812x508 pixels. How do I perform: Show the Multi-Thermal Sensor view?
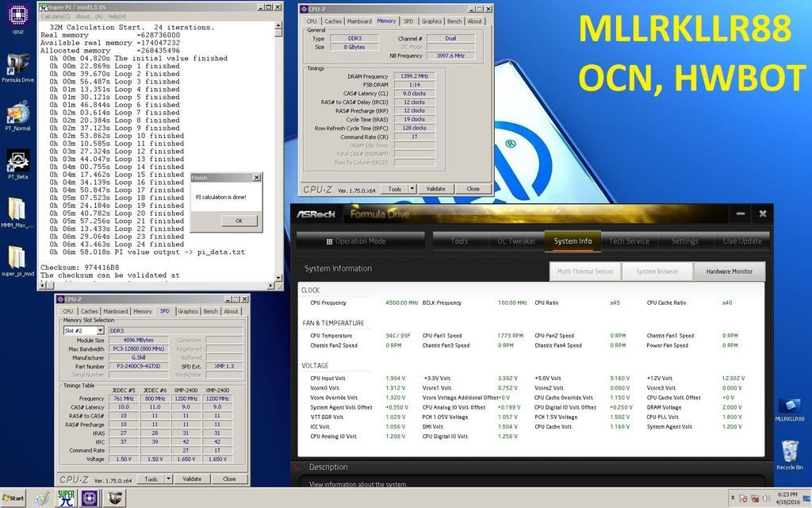tap(585, 271)
